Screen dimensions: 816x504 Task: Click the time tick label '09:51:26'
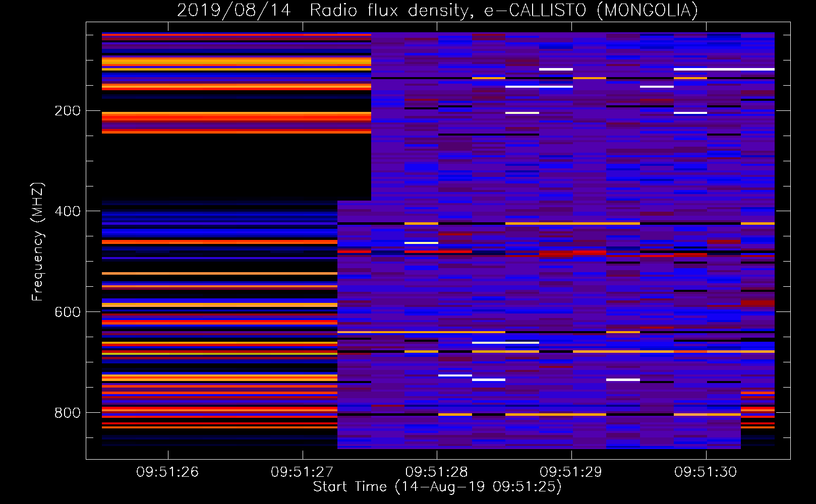pyautogui.click(x=167, y=472)
